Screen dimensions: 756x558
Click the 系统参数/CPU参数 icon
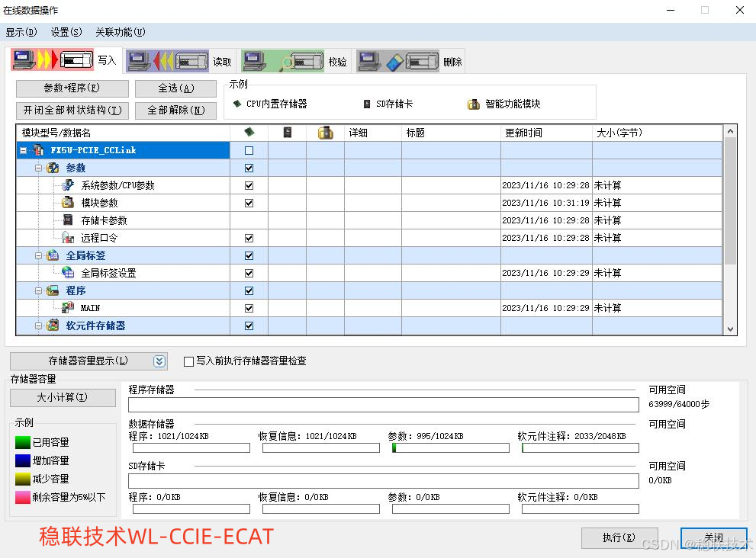coord(68,185)
